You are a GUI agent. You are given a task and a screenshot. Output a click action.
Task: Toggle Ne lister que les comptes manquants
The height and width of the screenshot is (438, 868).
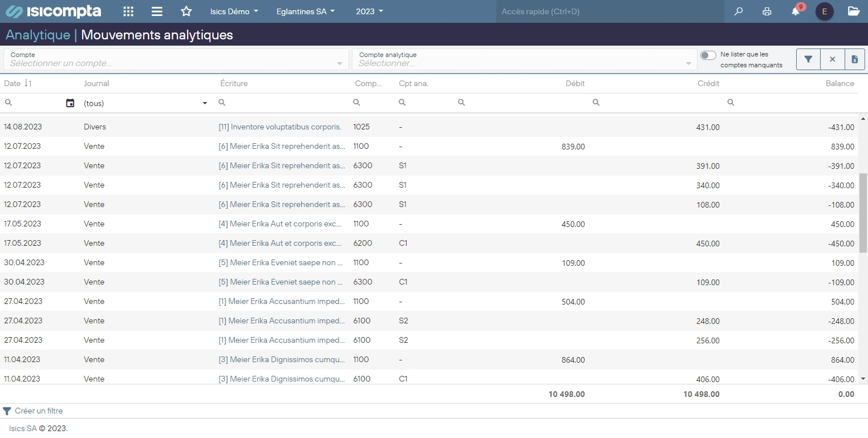coord(708,55)
